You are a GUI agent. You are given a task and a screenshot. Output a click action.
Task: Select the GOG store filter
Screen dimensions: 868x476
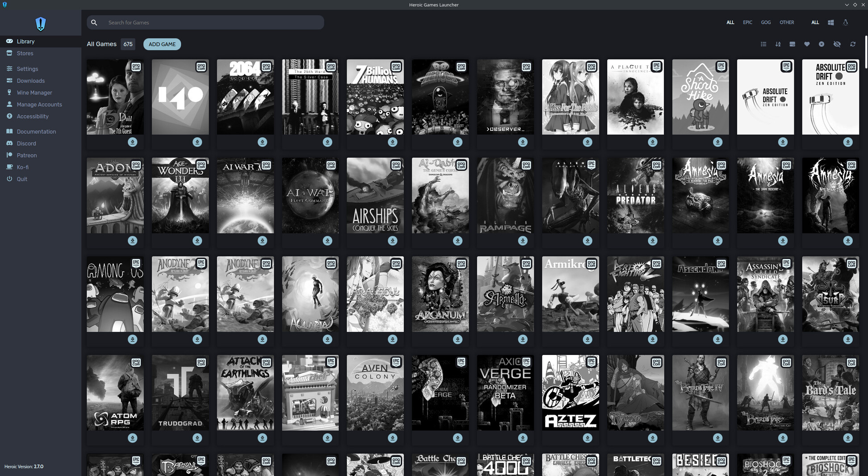coord(766,22)
